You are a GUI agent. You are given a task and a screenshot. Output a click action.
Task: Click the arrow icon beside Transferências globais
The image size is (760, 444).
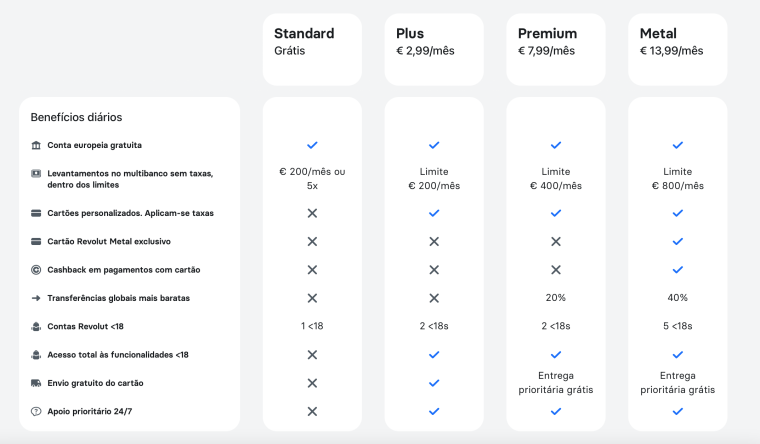click(x=36, y=298)
